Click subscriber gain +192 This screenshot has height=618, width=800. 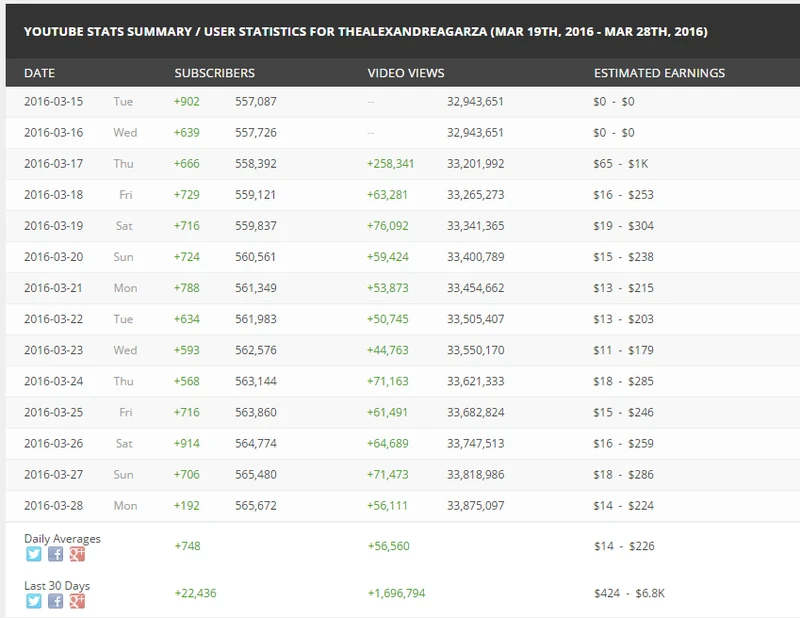(x=187, y=506)
